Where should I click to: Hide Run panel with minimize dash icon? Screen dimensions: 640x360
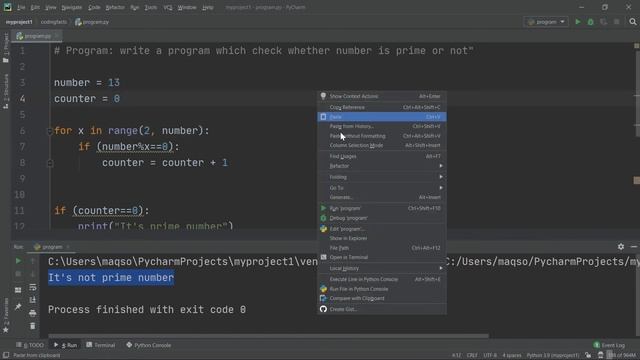633,247
